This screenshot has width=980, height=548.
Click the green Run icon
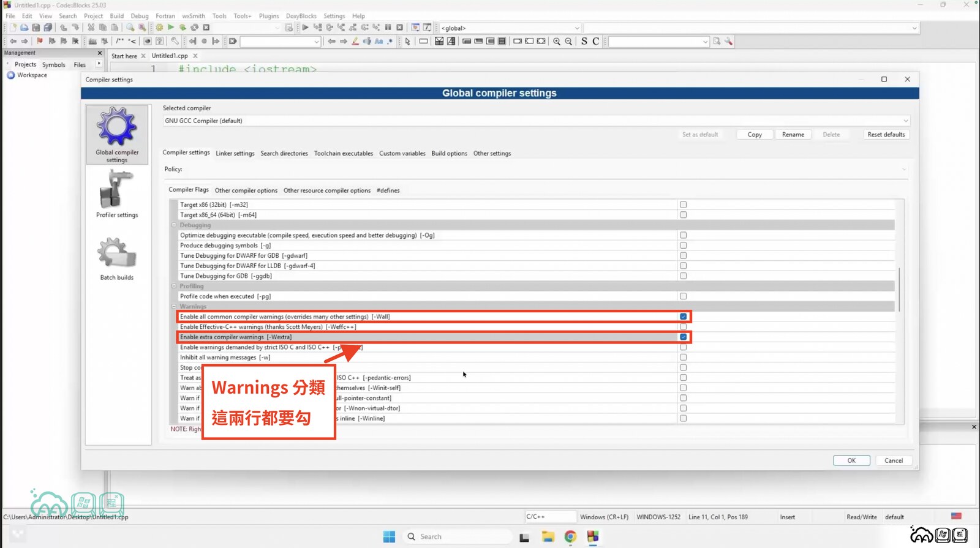(171, 28)
